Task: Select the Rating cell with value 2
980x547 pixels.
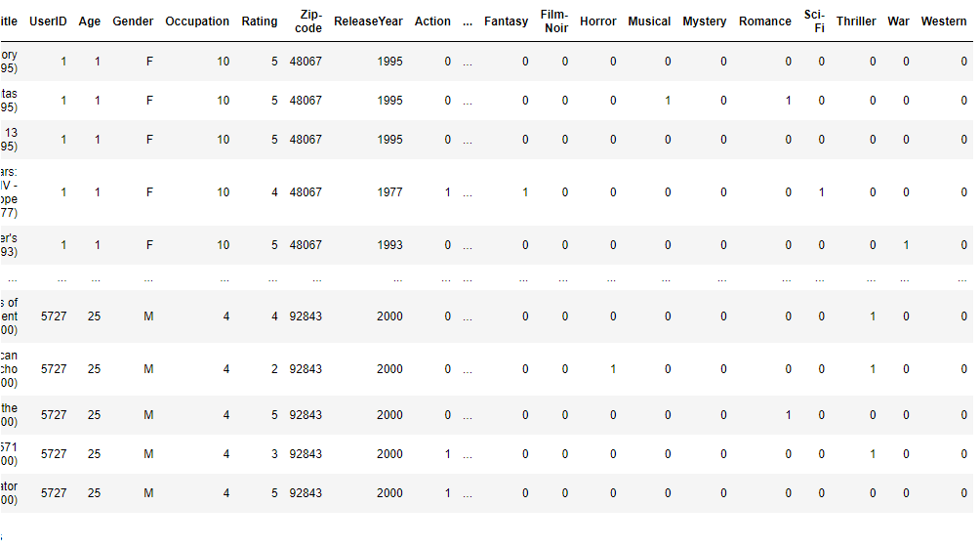Action: 274,369
